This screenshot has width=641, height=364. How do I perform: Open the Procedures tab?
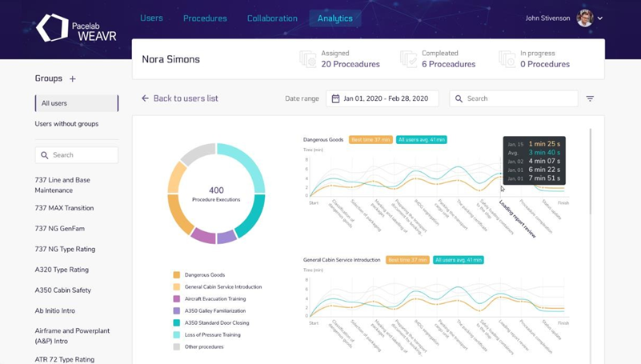(x=205, y=18)
